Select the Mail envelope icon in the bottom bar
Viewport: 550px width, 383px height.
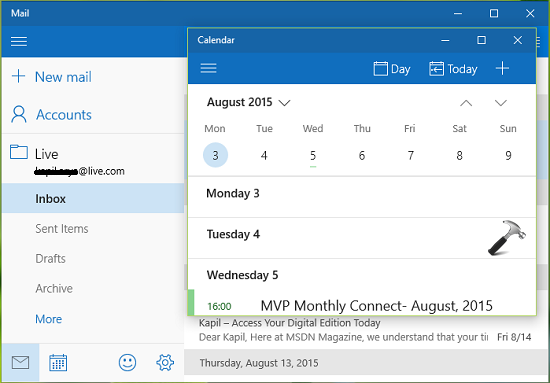(x=20, y=362)
